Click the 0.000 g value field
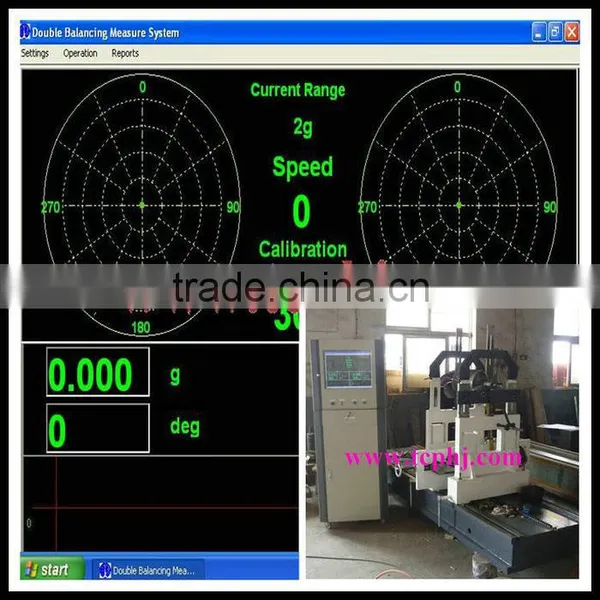 click(98, 372)
